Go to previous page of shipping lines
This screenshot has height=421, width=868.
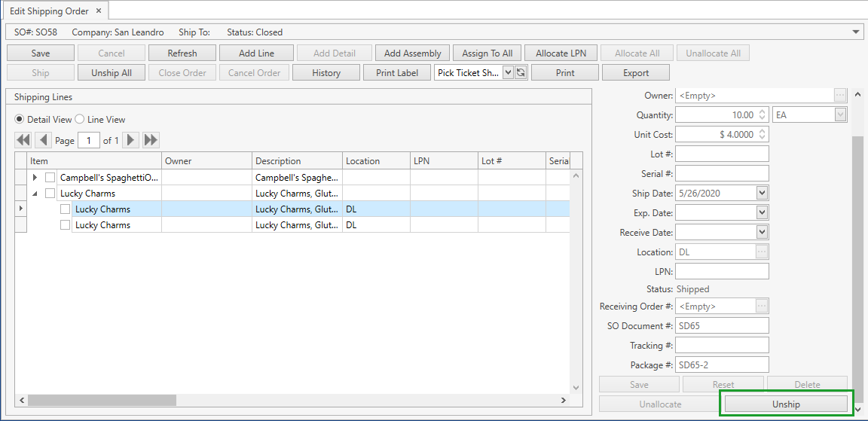pyautogui.click(x=43, y=140)
